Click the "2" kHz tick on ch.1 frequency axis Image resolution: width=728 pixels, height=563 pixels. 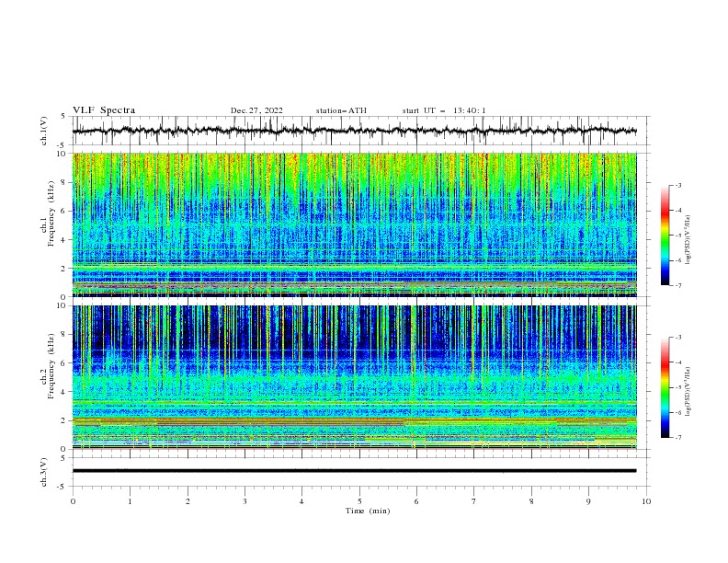coord(63,268)
